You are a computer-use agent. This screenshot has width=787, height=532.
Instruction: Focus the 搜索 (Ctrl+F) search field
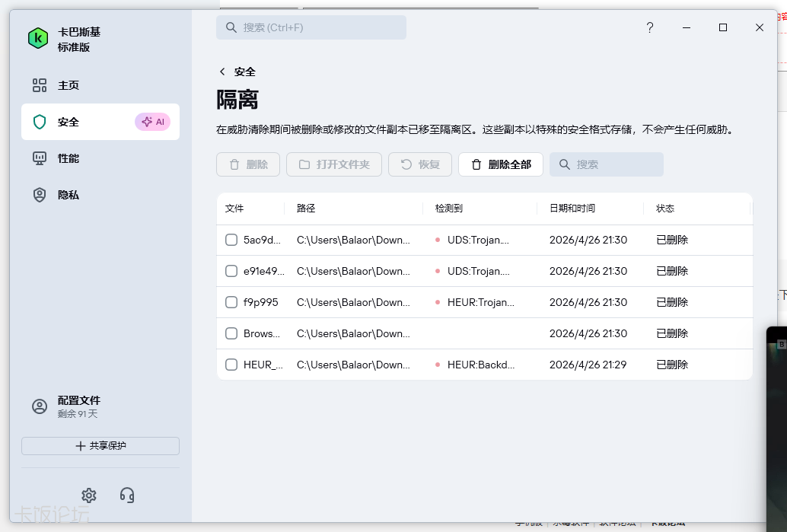click(x=311, y=27)
